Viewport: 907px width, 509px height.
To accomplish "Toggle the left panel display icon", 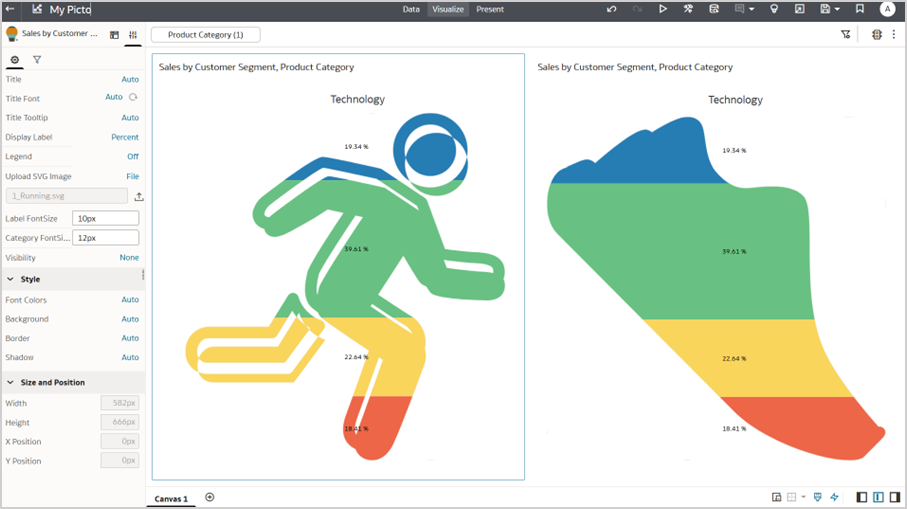I will [x=862, y=497].
